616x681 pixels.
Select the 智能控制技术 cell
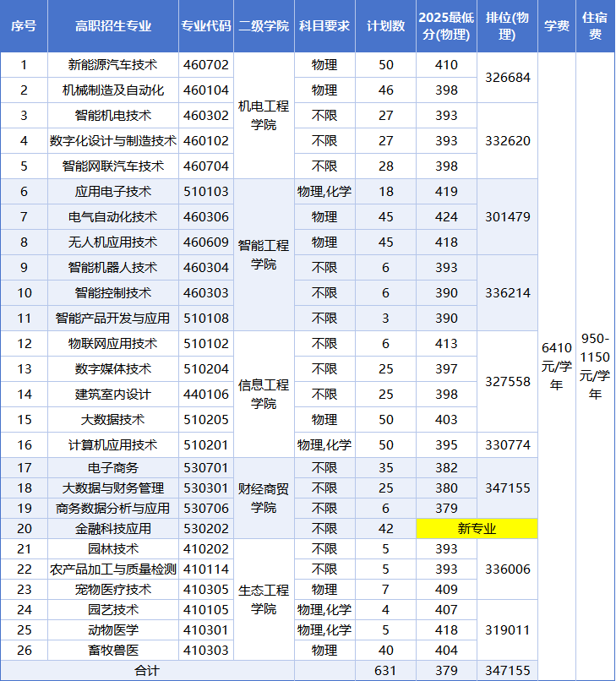click(x=113, y=292)
